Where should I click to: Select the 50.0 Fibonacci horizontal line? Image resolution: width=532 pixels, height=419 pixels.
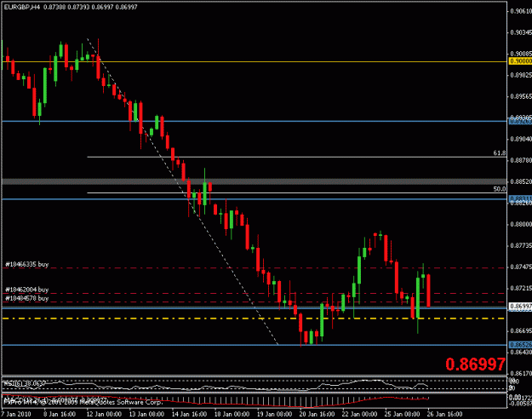[297, 192]
